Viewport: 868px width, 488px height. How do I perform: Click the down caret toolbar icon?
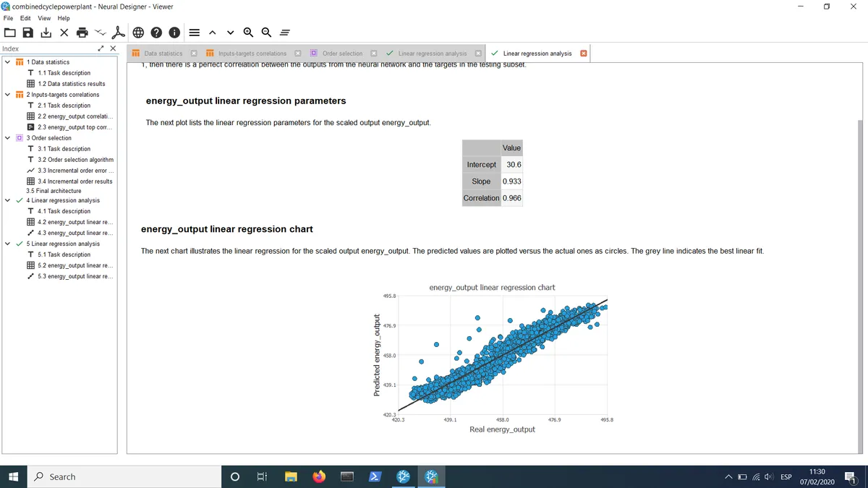tap(230, 32)
